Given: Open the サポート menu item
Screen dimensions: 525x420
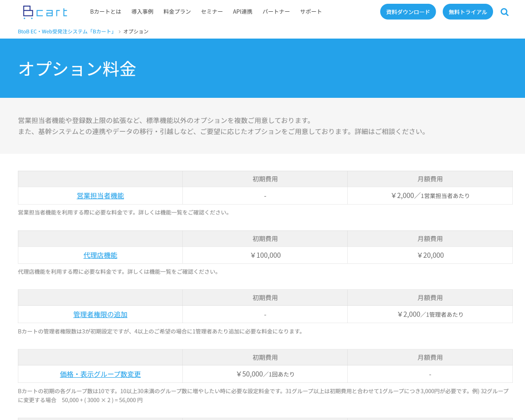Looking at the screenshot, I should click(311, 12).
